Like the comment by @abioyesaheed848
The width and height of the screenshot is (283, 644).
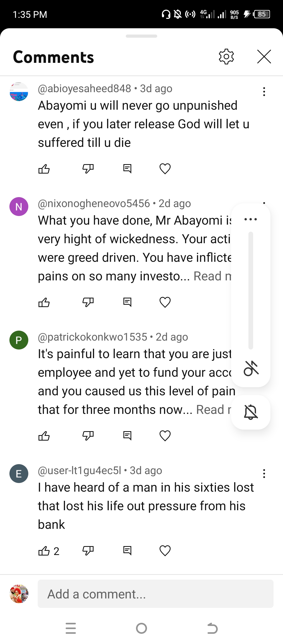(44, 169)
